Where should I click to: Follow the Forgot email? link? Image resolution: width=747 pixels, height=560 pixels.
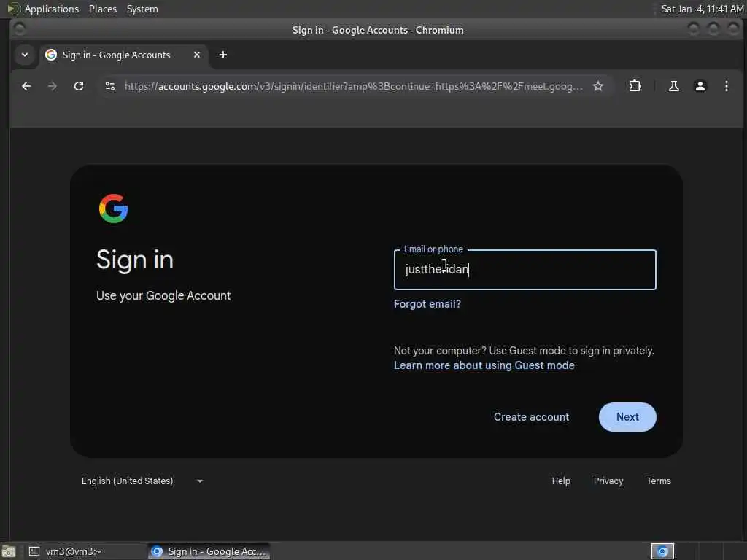coord(427,304)
